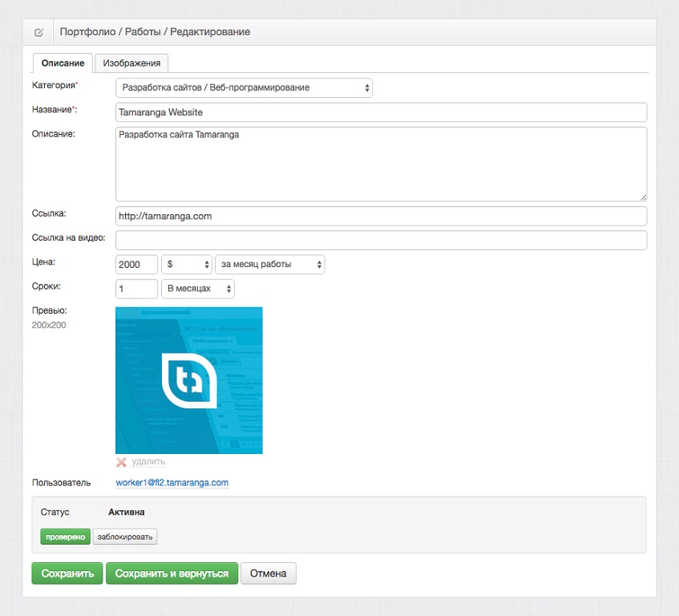Click the Сохранить button
Viewport: 679px width, 616px height.
[x=67, y=573]
